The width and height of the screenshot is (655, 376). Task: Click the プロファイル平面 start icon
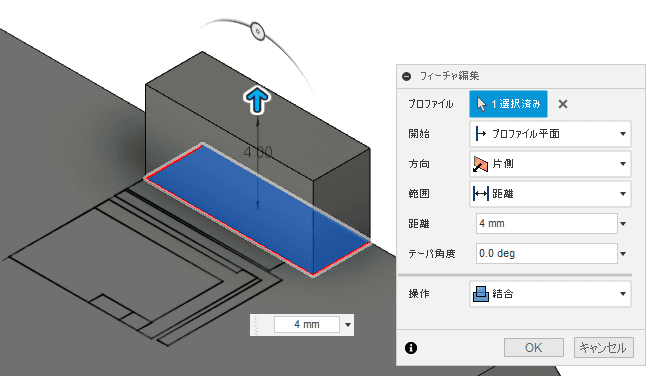coord(480,134)
